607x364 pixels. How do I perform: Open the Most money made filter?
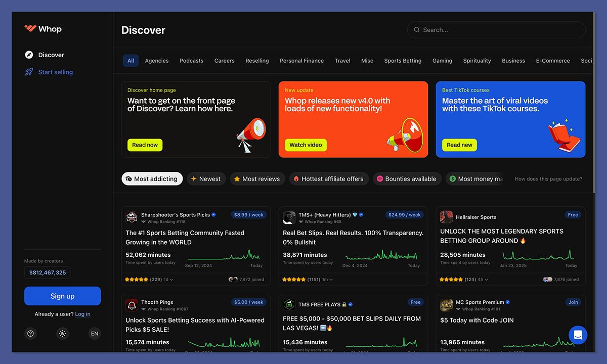[475, 178]
